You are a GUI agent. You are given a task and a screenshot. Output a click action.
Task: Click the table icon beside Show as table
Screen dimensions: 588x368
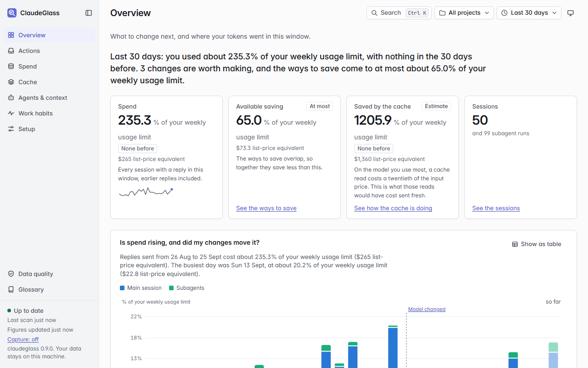(x=515, y=244)
